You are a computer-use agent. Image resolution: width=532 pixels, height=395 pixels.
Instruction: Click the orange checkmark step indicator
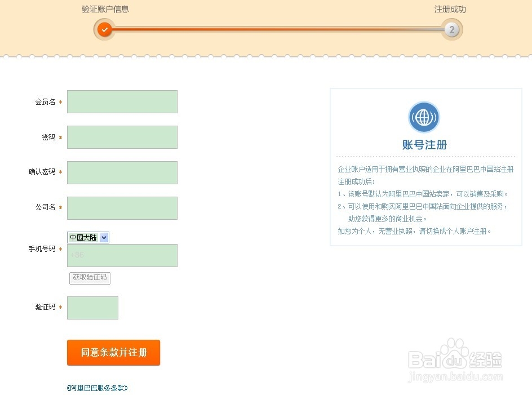[104, 29]
